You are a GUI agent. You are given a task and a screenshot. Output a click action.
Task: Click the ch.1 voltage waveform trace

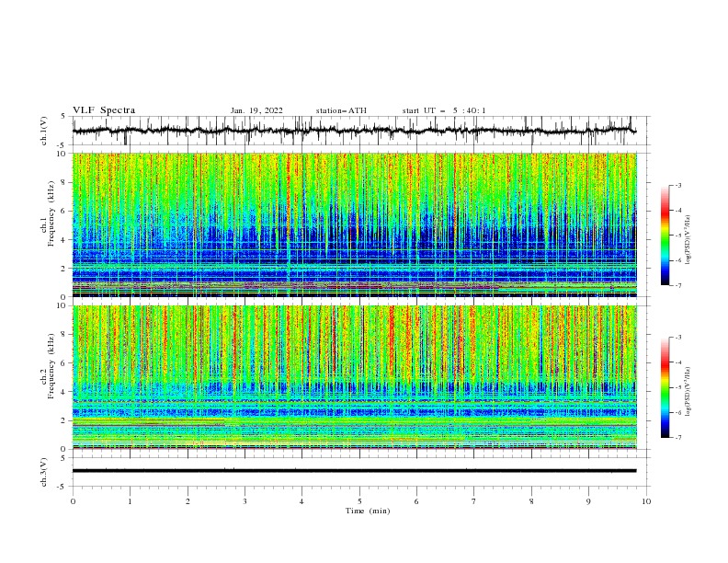(x=354, y=131)
